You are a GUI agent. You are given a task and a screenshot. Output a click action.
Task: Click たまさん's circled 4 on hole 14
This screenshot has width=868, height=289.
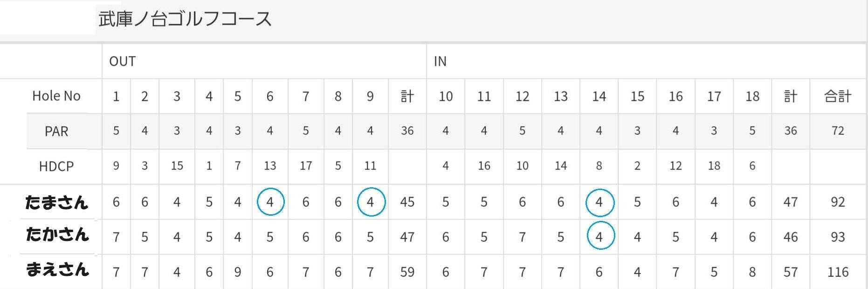tap(599, 202)
